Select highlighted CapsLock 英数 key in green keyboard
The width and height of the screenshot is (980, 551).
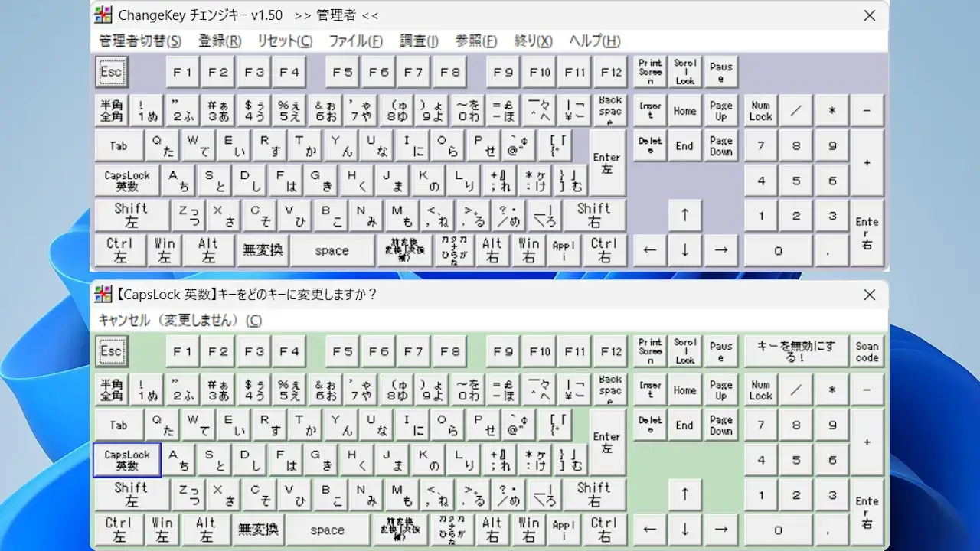[127, 460]
